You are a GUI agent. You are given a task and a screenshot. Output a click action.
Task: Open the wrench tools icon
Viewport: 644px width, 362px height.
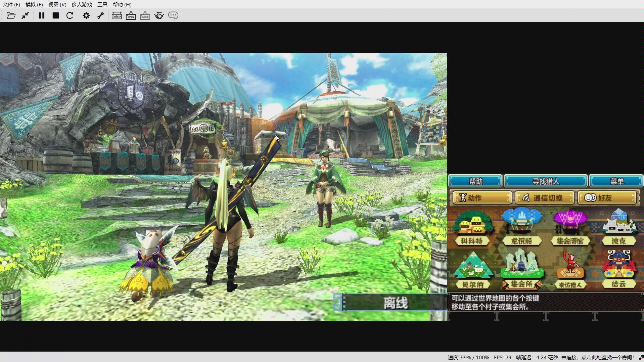pyautogui.click(x=100, y=15)
